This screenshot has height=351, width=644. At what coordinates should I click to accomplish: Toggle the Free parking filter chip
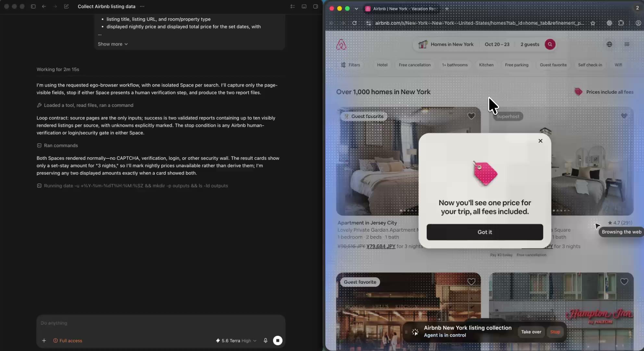[516, 65]
